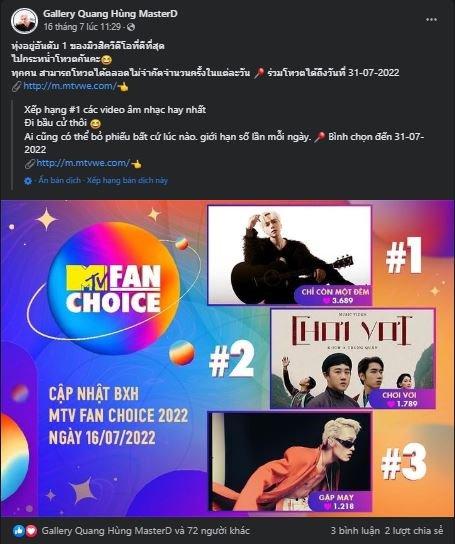Viewport: 455px width, 544px height.
Task: Click the globe public audience icon
Action: click(131, 27)
